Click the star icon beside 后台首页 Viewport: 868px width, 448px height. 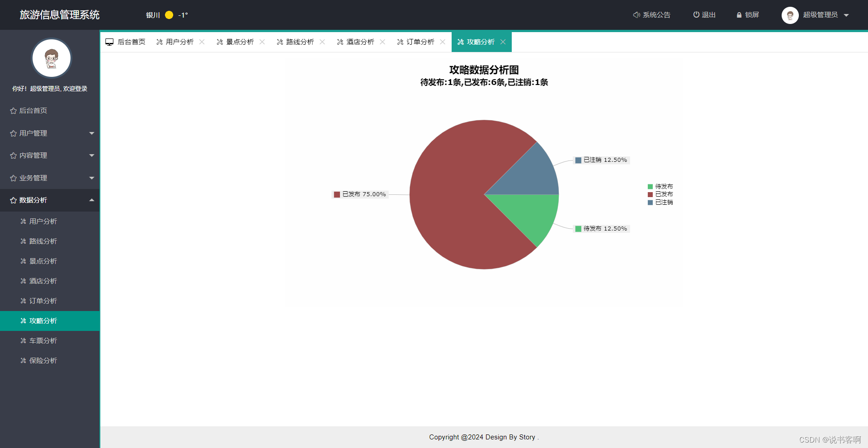(x=13, y=111)
